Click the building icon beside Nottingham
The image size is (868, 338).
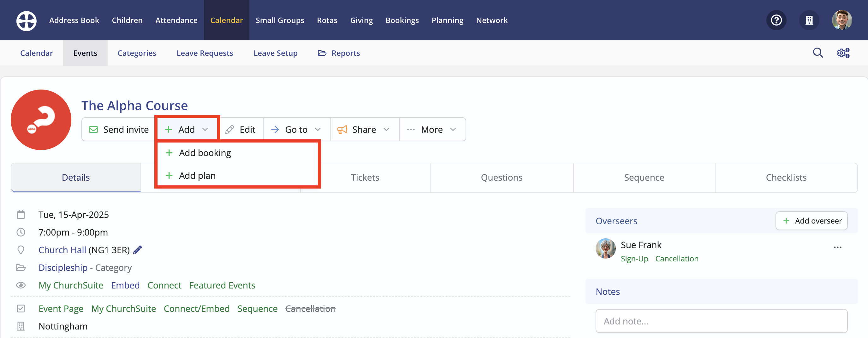[21, 326]
